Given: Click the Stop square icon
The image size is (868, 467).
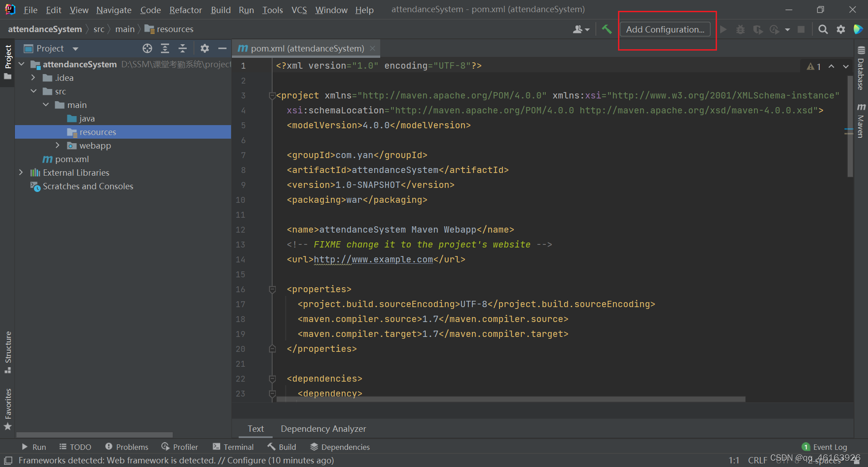Looking at the screenshot, I should pyautogui.click(x=801, y=29).
